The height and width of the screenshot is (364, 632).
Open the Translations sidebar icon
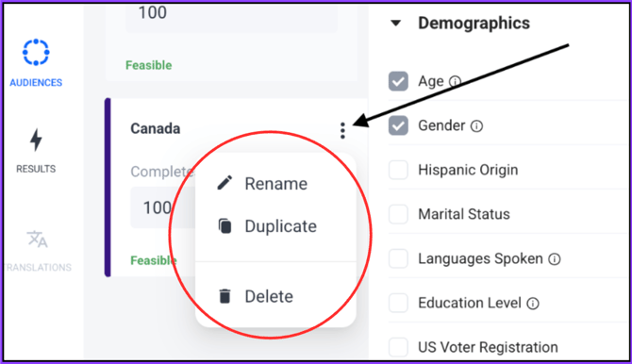pyautogui.click(x=37, y=239)
